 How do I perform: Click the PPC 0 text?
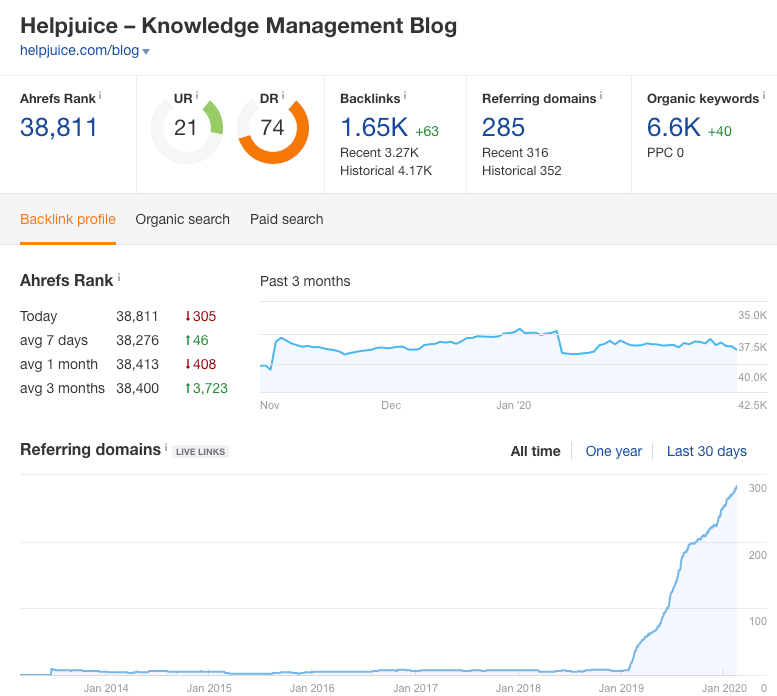665,153
